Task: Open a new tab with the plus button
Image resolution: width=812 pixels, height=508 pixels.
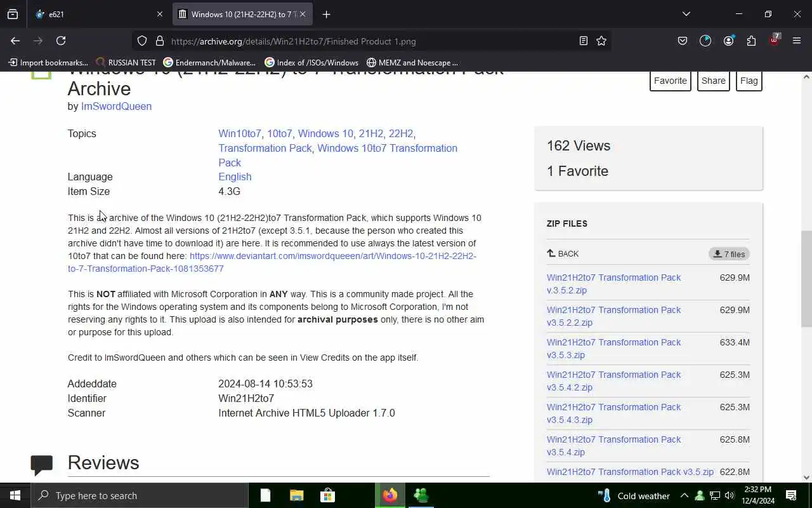Action: [326, 14]
